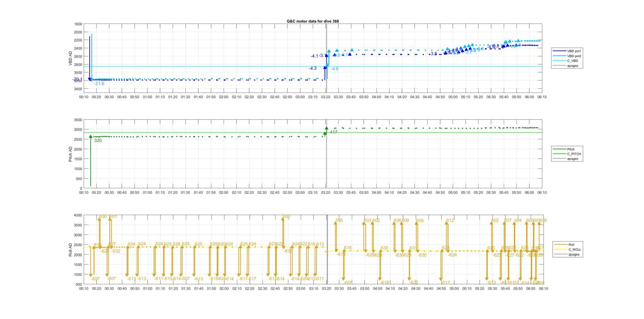
Task: Click the '320' pitch data label
Action: [98, 140]
